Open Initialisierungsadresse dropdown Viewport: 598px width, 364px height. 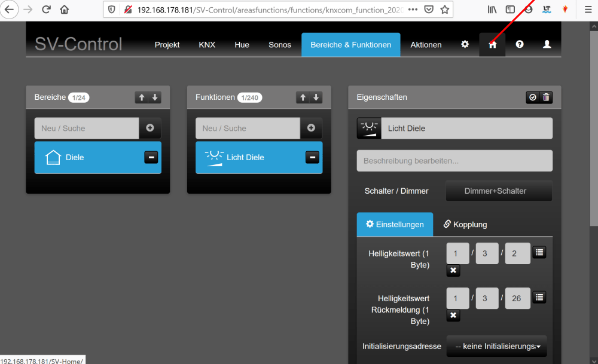496,346
